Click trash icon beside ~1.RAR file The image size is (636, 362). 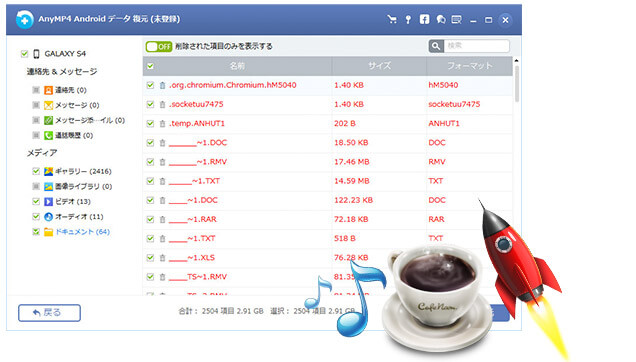coord(162,220)
